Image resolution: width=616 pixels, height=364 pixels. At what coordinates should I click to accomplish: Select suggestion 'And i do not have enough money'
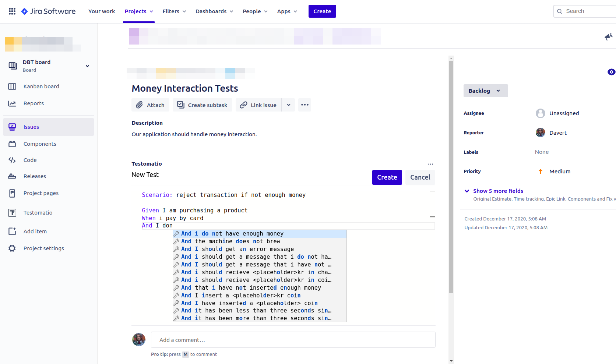tap(260, 234)
